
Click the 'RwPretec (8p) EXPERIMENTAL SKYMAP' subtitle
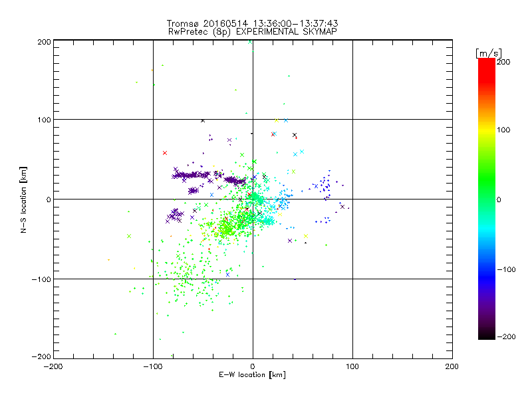(x=252, y=31)
